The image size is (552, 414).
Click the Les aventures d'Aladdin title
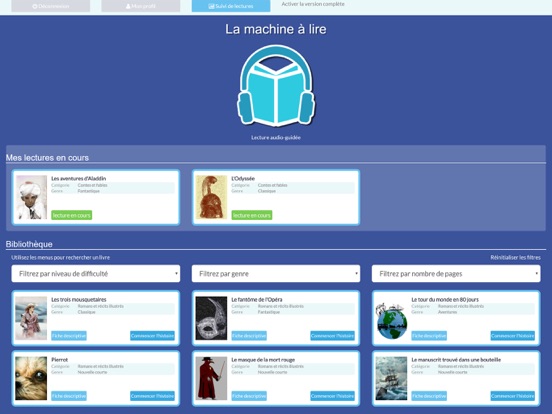(79, 178)
